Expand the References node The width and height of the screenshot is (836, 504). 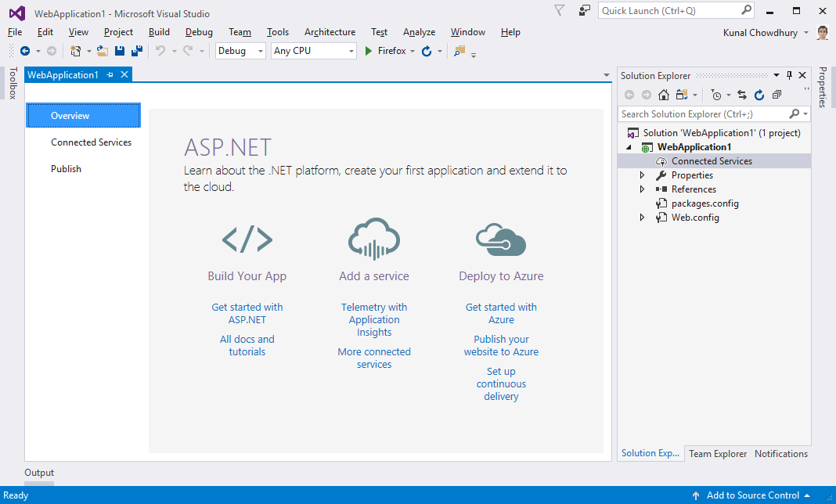[643, 189]
